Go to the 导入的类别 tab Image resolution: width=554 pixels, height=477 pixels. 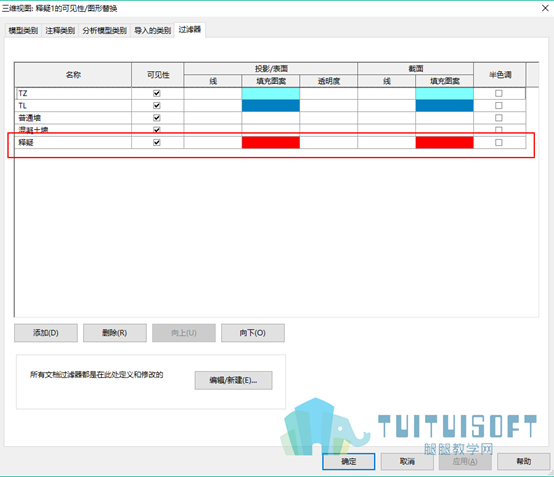coord(153,30)
